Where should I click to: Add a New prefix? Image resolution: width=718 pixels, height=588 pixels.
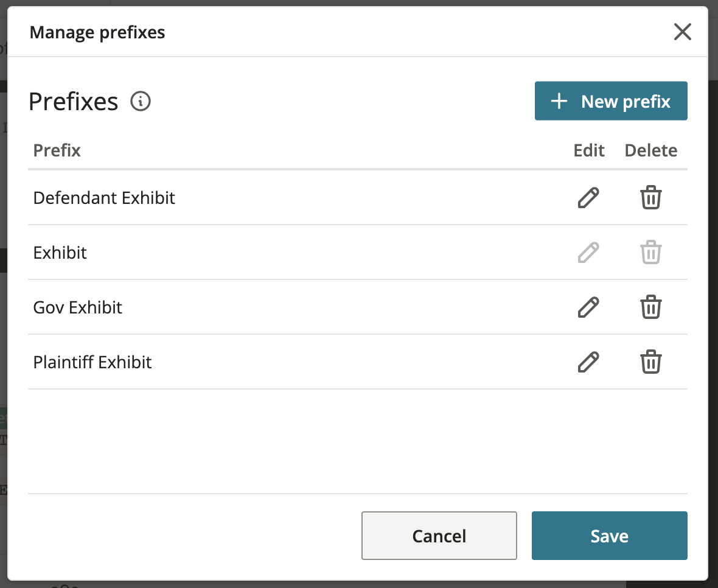611,101
